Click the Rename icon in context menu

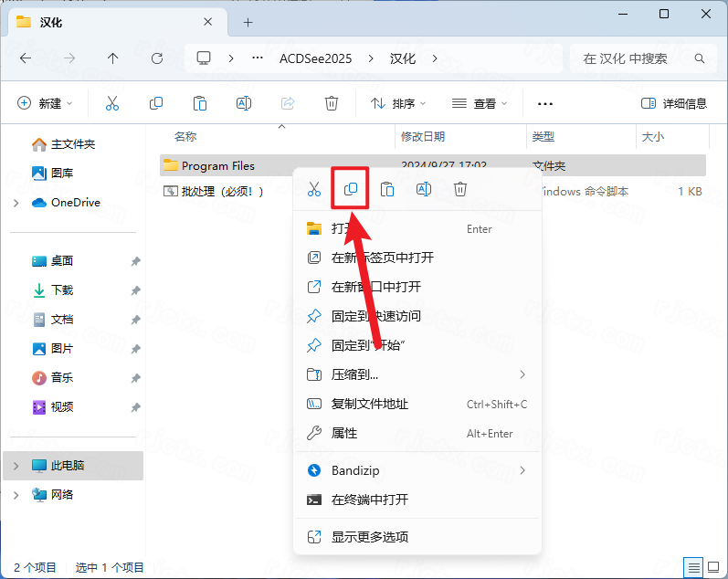(424, 189)
